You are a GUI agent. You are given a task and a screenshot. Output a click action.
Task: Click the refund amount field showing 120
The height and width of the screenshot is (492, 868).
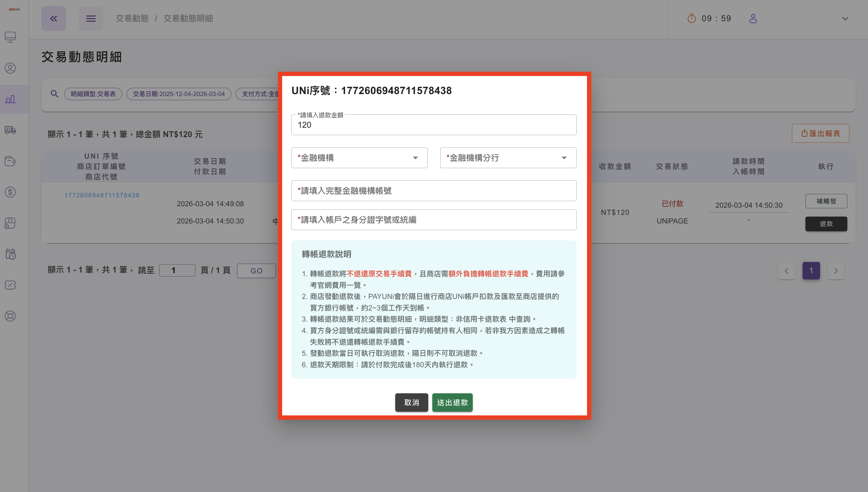tap(434, 125)
